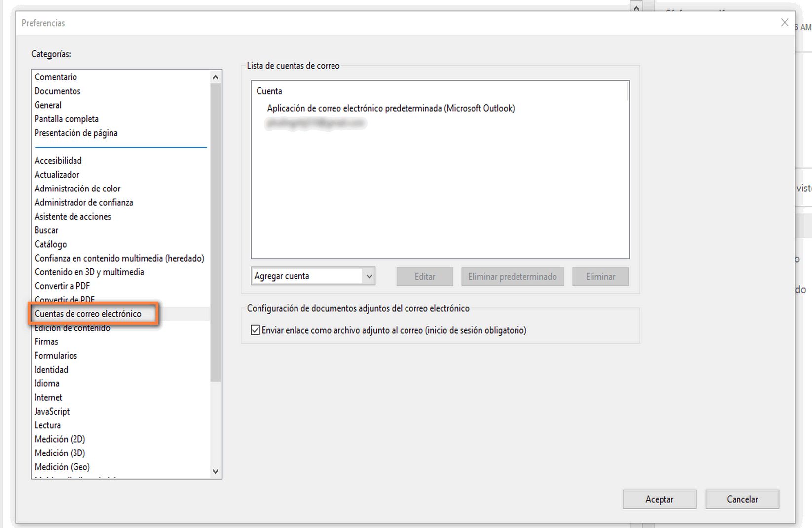Open Contenido en 3D y multimedia

(89, 272)
